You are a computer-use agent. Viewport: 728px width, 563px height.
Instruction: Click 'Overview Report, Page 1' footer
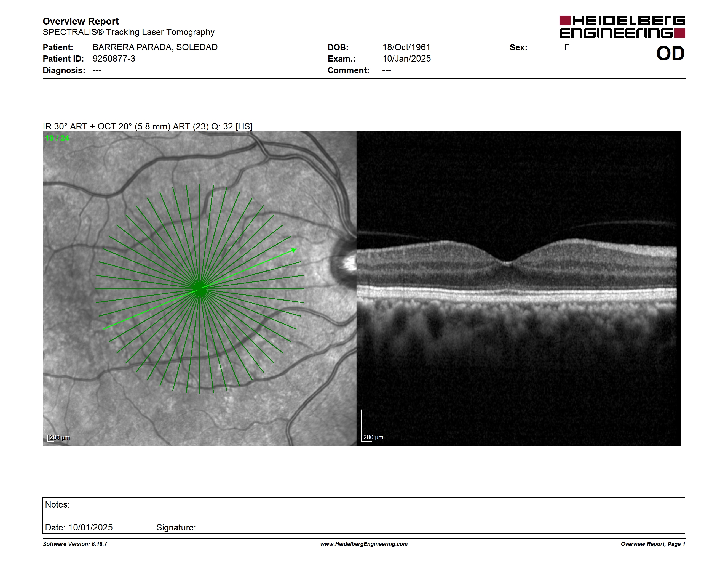[x=653, y=544]
